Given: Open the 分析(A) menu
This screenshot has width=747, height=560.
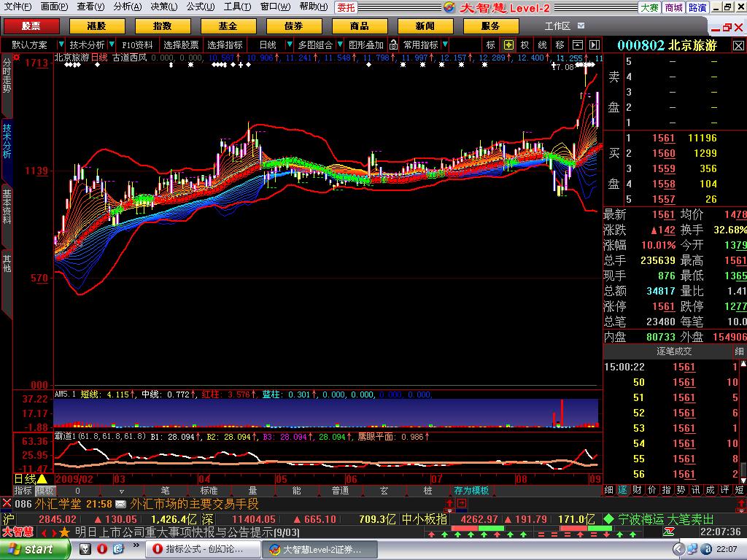Looking at the screenshot, I should [128, 7].
